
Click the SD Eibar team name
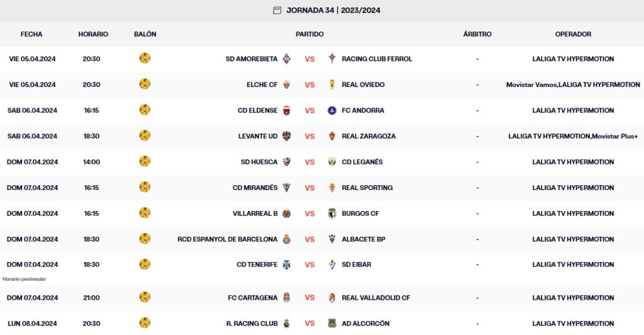(357, 264)
